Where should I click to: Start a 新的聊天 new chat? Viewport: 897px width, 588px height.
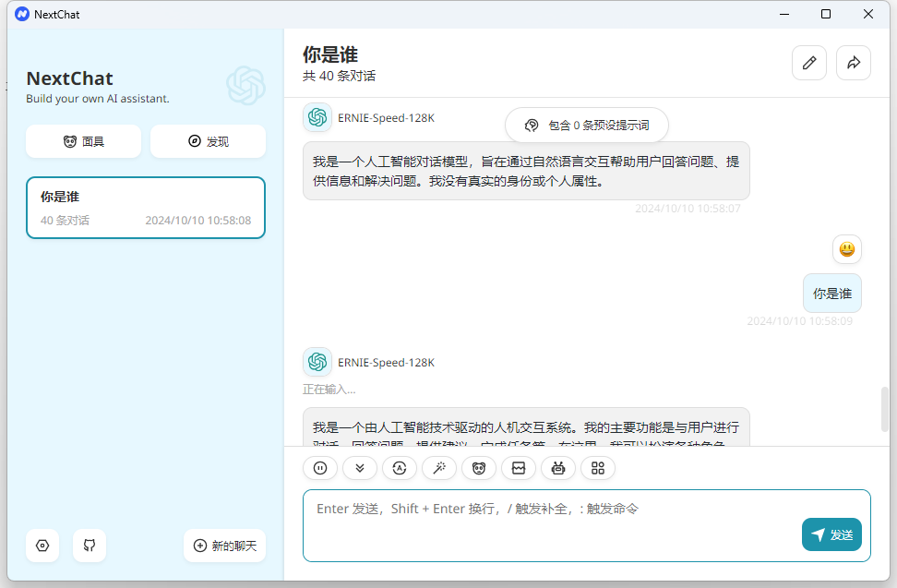point(225,546)
